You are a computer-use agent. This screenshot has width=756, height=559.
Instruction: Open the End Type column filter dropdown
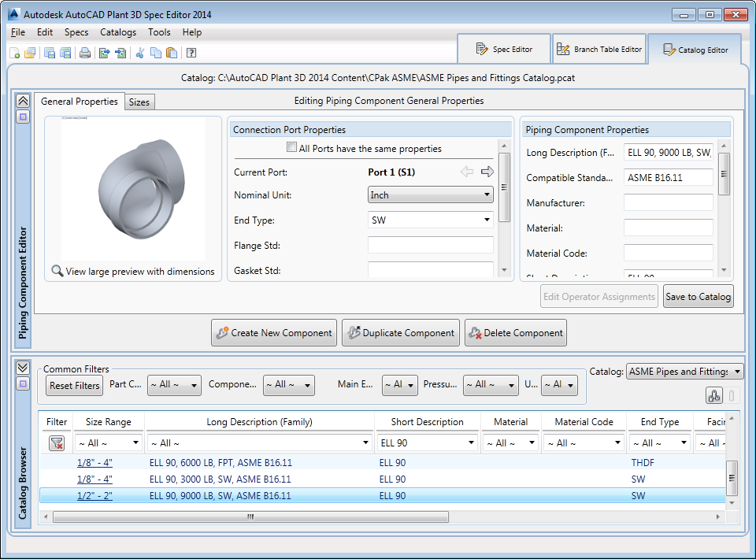(x=660, y=442)
